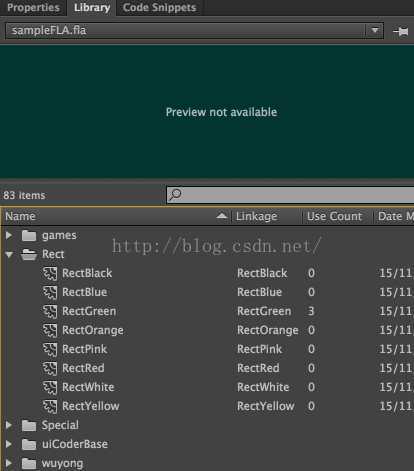Click the RectYellow linkage cell
Image resolution: width=414 pixels, height=471 pixels.
click(x=266, y=406)
